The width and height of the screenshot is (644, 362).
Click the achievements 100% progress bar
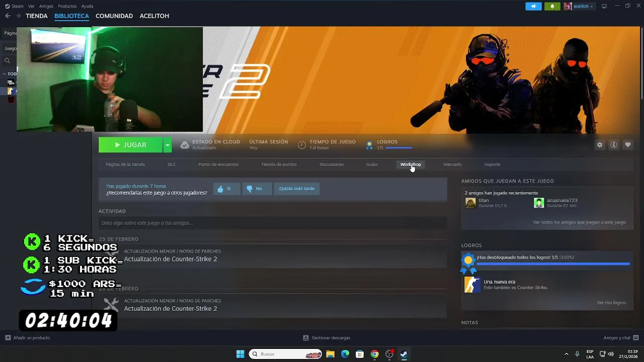[553, 263]
